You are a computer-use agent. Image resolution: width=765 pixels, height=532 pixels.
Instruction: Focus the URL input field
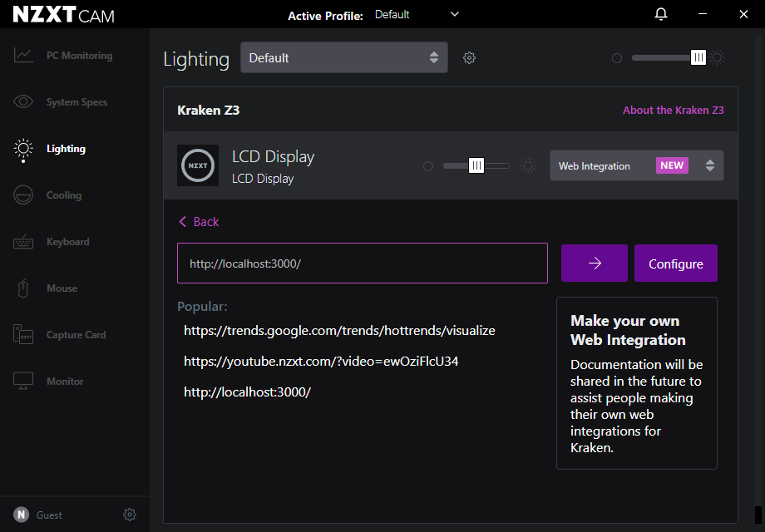click(x=363, y=264)
